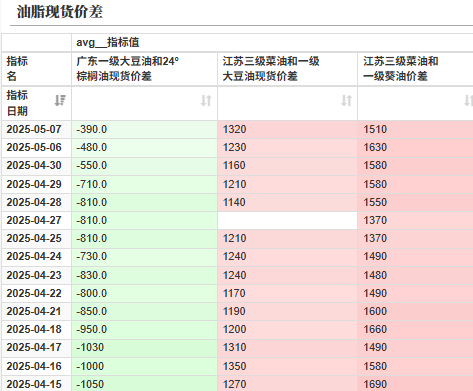
Task: Click the -1000 value cell
Action: [x=144, y=366]
